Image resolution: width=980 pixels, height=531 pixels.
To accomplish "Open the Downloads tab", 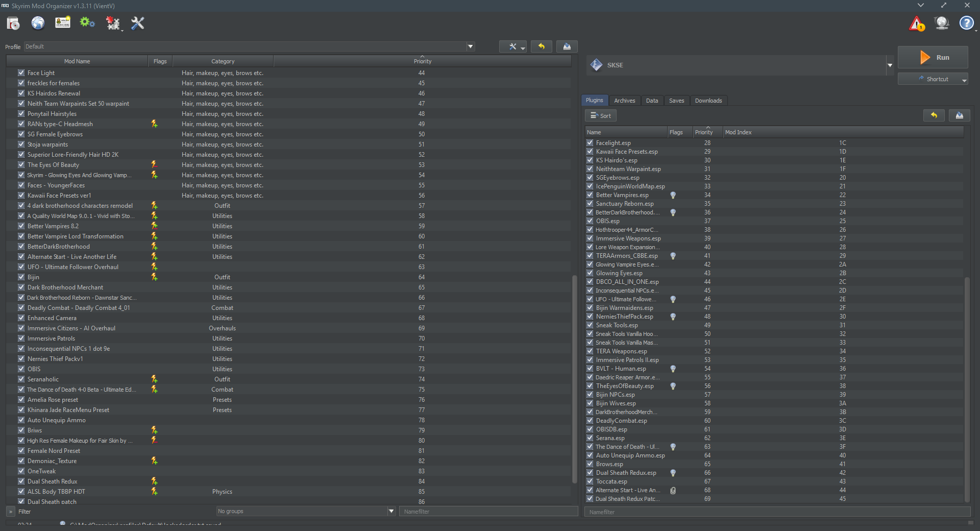I will 708,101.
